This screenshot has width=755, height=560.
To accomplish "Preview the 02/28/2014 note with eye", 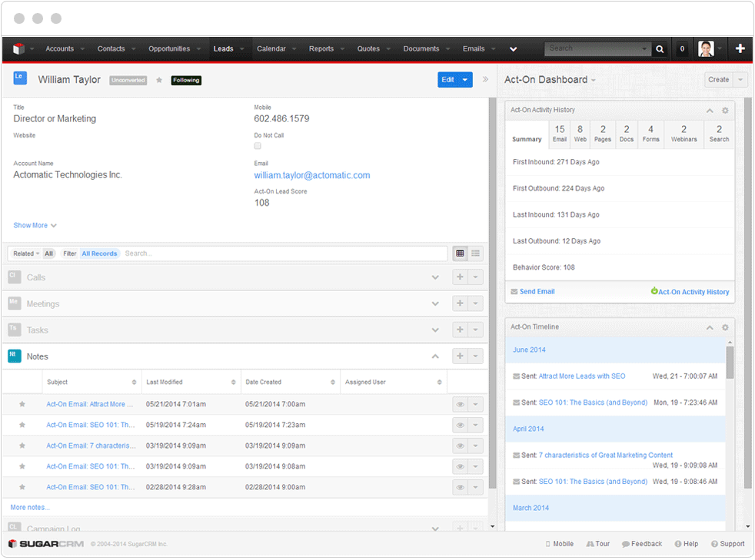I will point(461,487).
